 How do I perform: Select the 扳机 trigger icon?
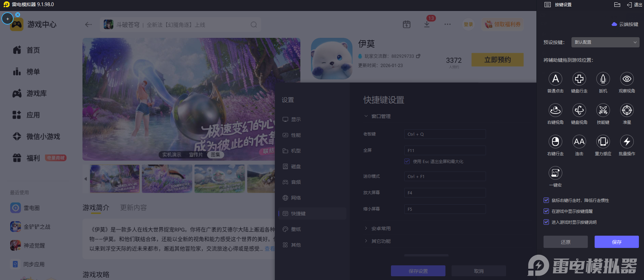603,79
